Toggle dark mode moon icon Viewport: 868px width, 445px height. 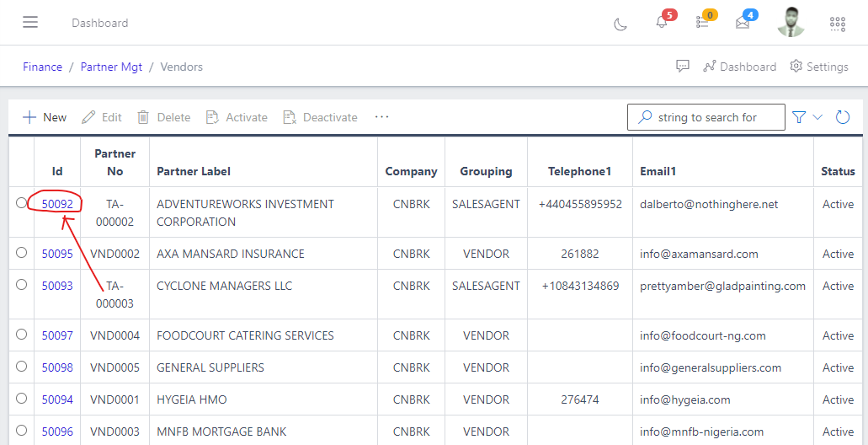point(620,24)
